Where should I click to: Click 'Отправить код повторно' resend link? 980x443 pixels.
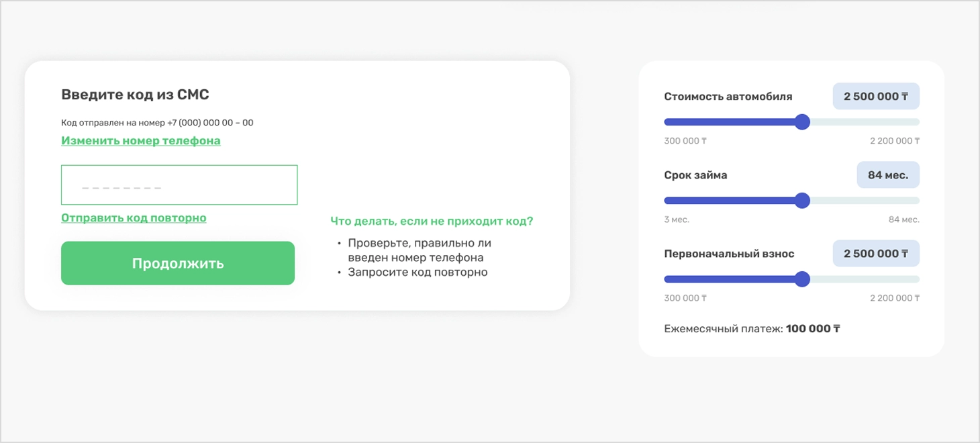[133, 217]
